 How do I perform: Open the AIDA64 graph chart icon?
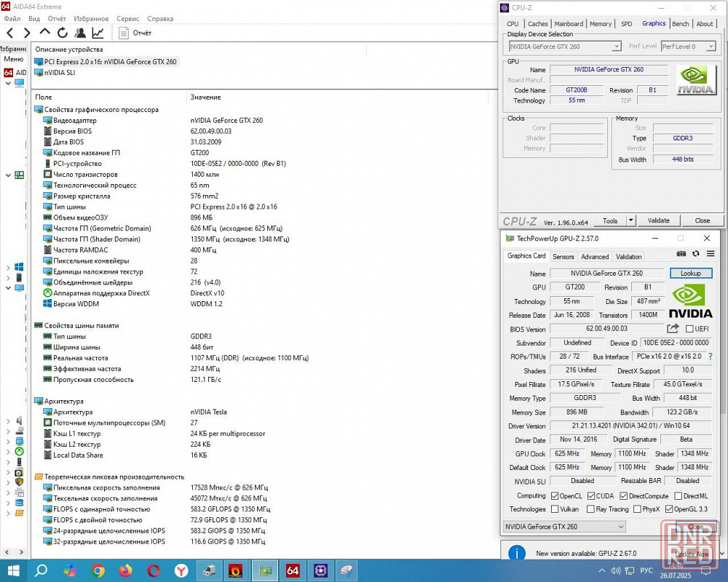click(x=98, y=33)
